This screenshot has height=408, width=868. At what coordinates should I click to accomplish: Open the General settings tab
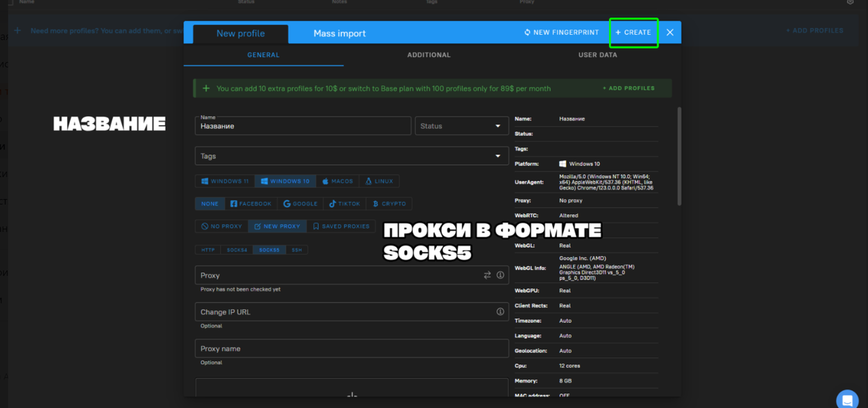263,55
